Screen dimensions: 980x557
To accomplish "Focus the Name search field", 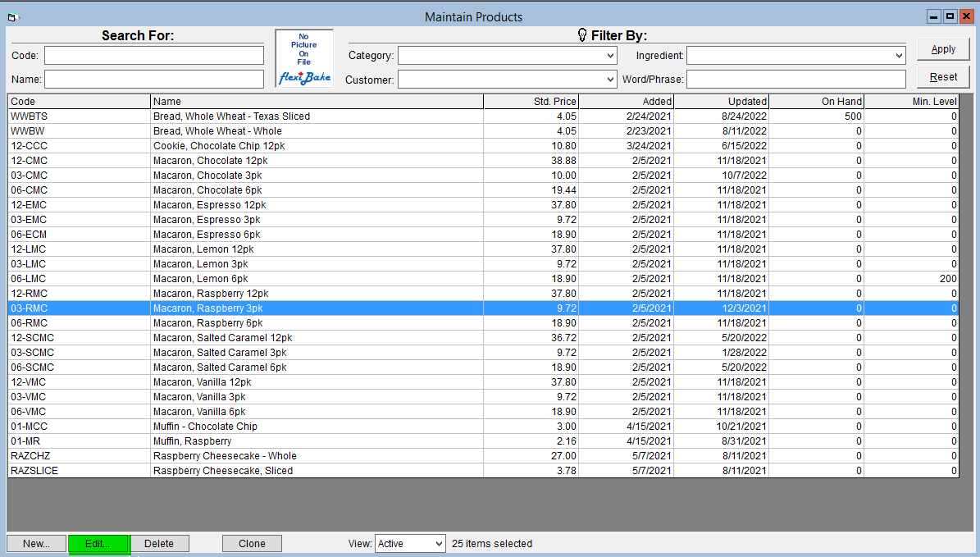I will (x=153, y=80).
